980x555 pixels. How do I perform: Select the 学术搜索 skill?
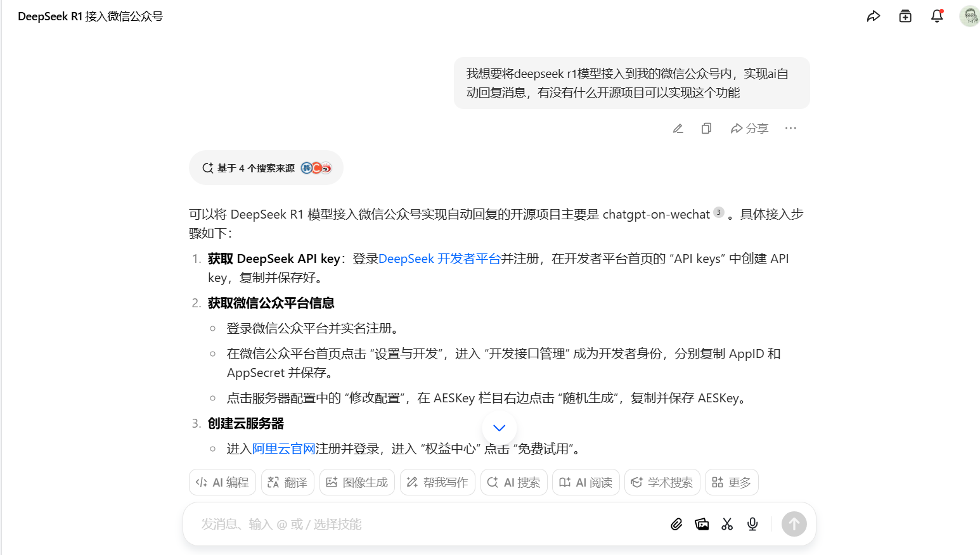pos(662,482)
